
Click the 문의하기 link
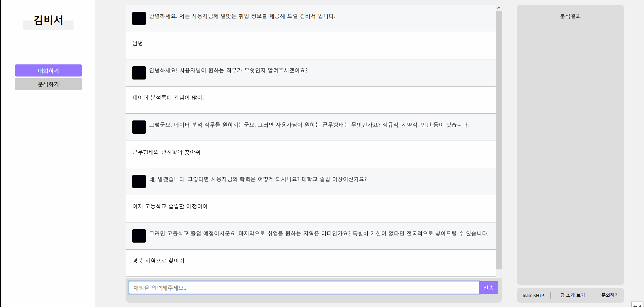610,295
